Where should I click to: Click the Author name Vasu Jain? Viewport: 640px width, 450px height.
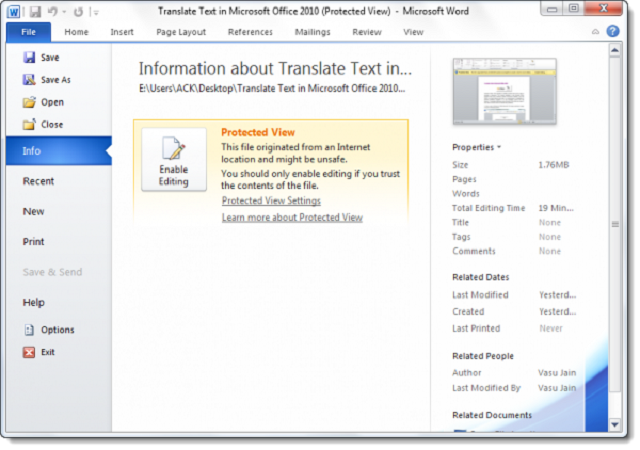(x=557, y=372)
